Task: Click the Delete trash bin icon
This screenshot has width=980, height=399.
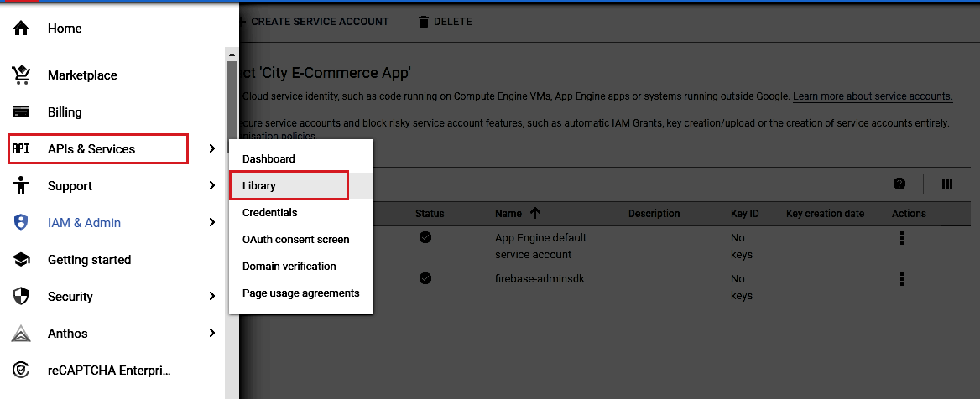Action: pos(424,22)
